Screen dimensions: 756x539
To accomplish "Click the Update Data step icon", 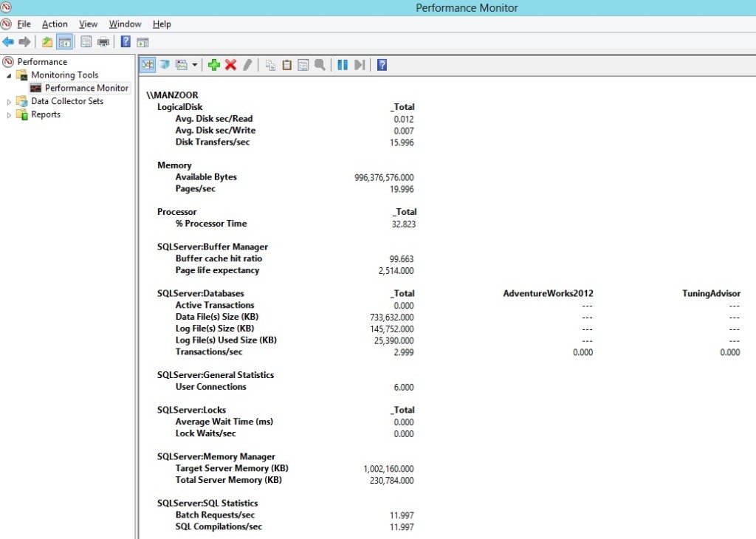I will point(360,64).
